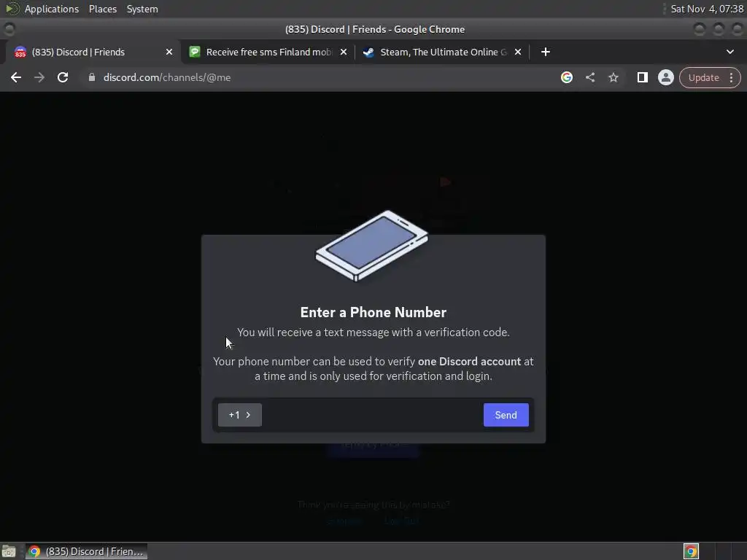747x560 pixels.
Task: Close the Steam tab
Action: coord(518,52)
